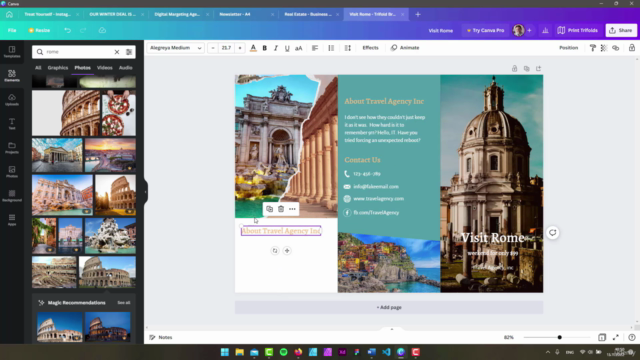Open letter and line spacing options
The image size is (640, 360).
click(348, 48)
